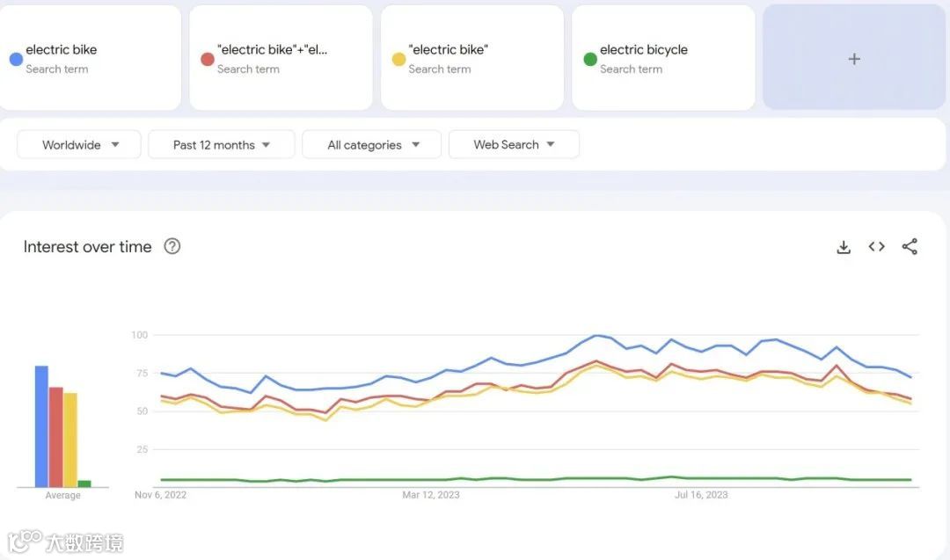This screenshot has width=950, height=560.
Task: Open the Worldwide location dropdown
Action: [x=78, y=144]
